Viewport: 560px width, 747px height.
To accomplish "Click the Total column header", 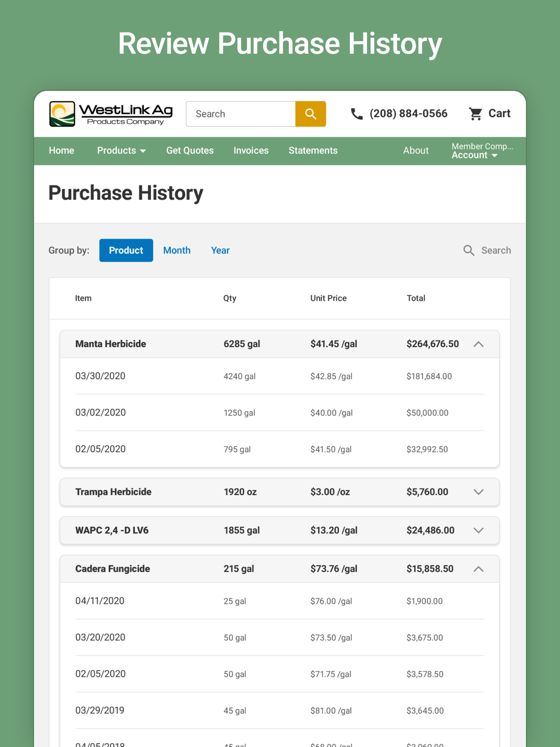I will pyautogui.click(x=416, y=298).
